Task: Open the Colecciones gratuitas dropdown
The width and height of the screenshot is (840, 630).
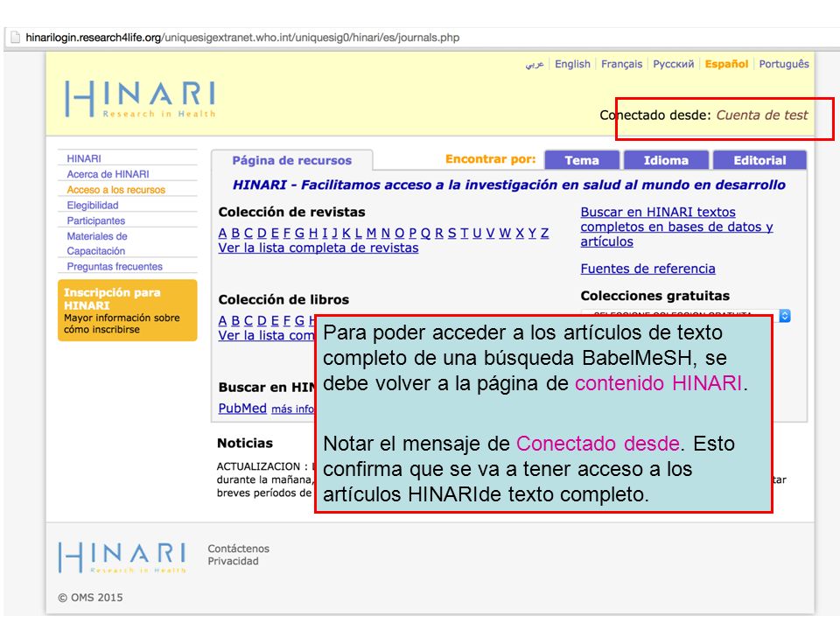Action: click(686, 316)
